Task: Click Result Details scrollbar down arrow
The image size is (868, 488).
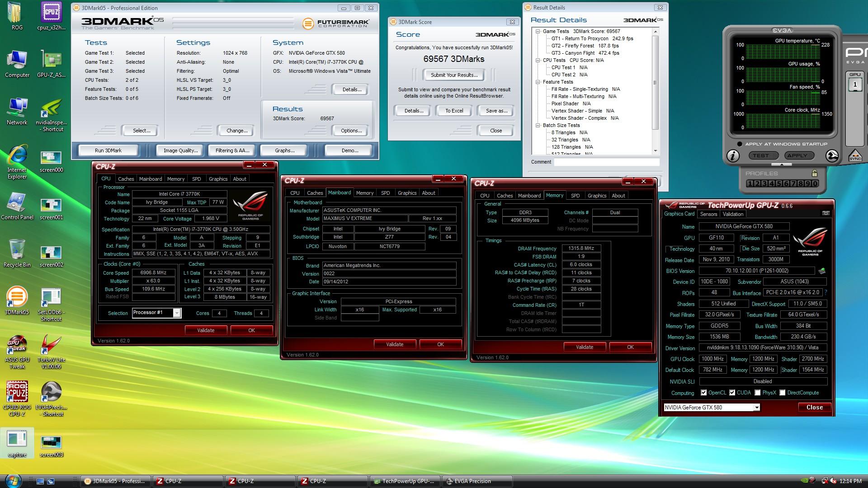Action: pyautogui.click(x=656, y=151)
